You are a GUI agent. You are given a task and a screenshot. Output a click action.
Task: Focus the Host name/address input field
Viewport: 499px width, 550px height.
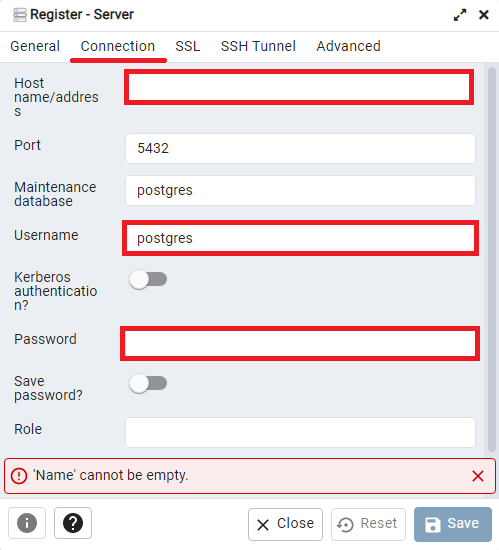point(299,87)
